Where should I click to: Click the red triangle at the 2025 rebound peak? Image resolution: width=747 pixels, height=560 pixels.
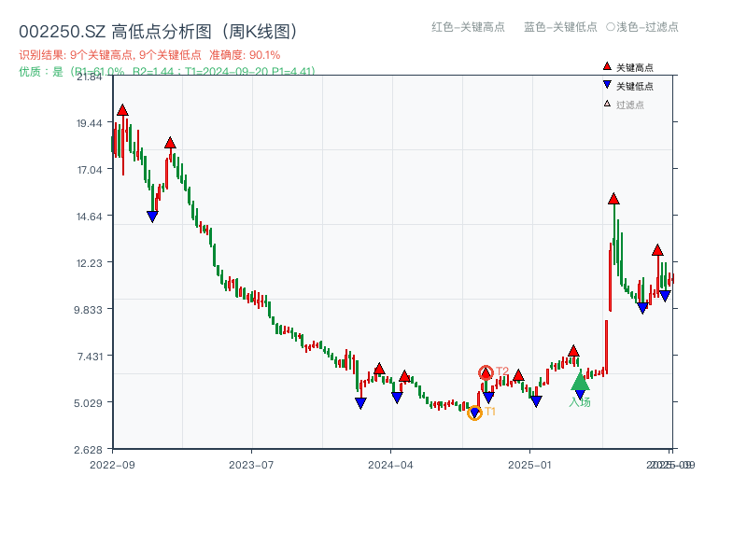pyautogui.click(x=613, y=198)
